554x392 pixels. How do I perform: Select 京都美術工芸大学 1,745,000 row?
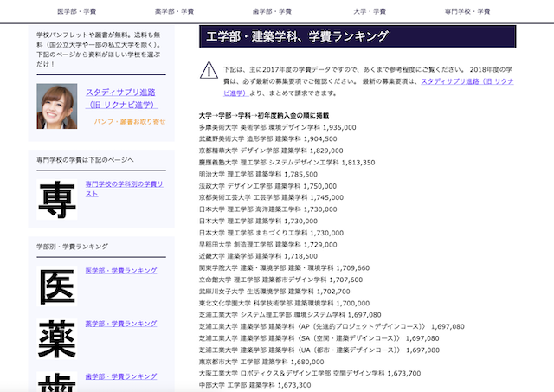271,197
